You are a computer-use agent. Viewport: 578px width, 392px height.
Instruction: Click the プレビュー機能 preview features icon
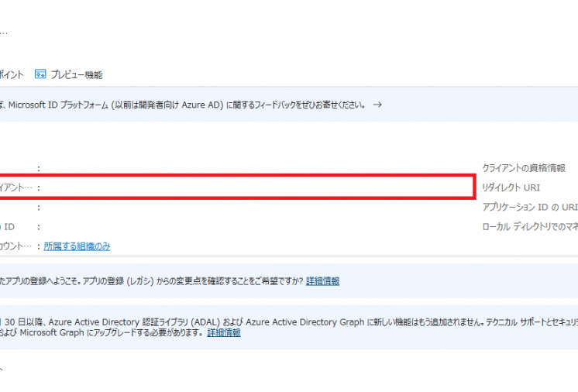(40, 74)
